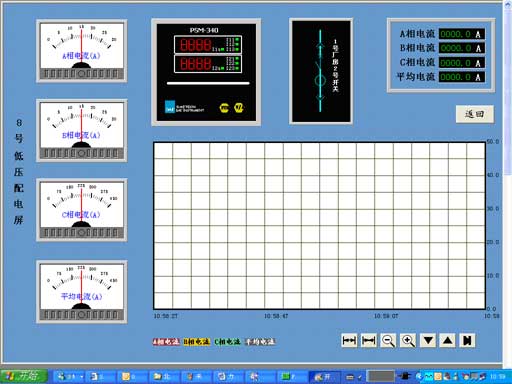
Task: Shift the trend chart range downward
Action: [x=428, y=341]
